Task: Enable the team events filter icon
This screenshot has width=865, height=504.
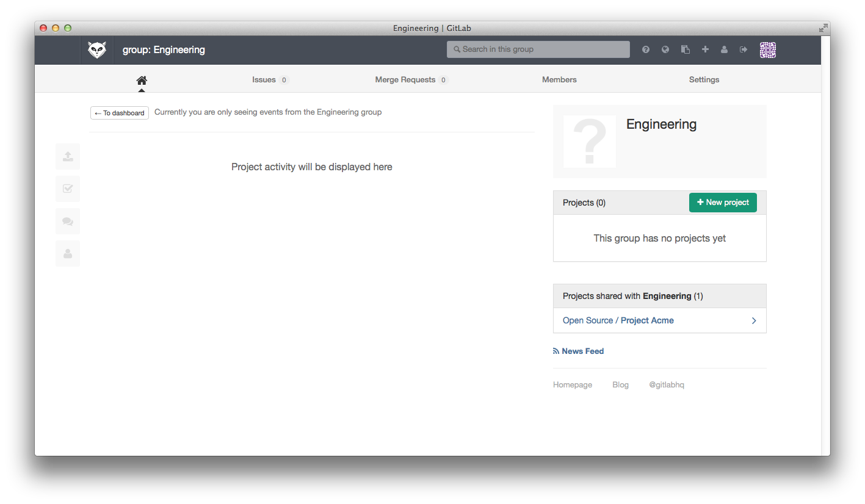Action: [x=67, y=253]
